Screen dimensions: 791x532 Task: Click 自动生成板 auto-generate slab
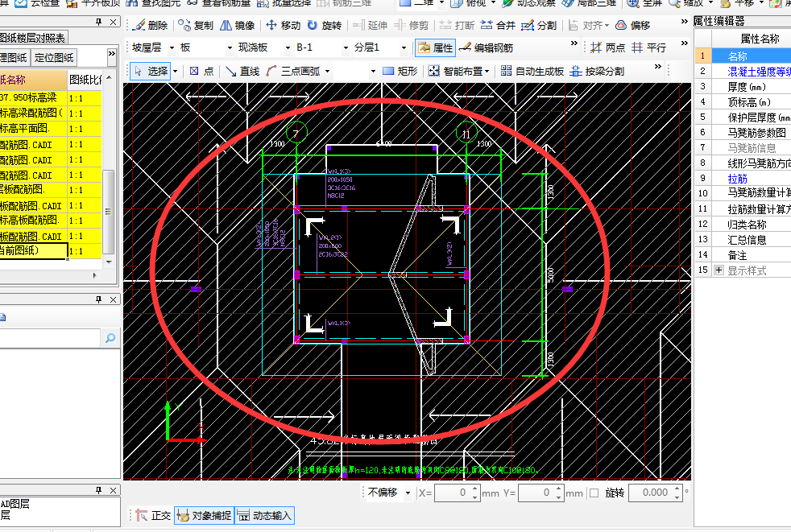532,71
